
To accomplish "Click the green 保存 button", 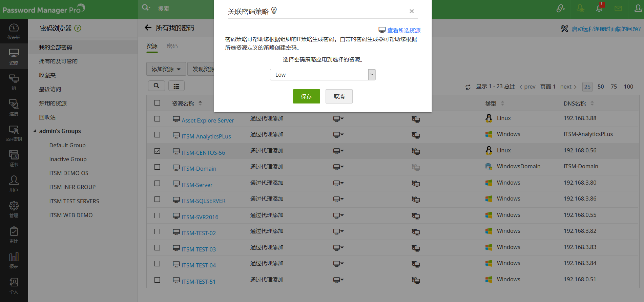I will click(306, 96).
